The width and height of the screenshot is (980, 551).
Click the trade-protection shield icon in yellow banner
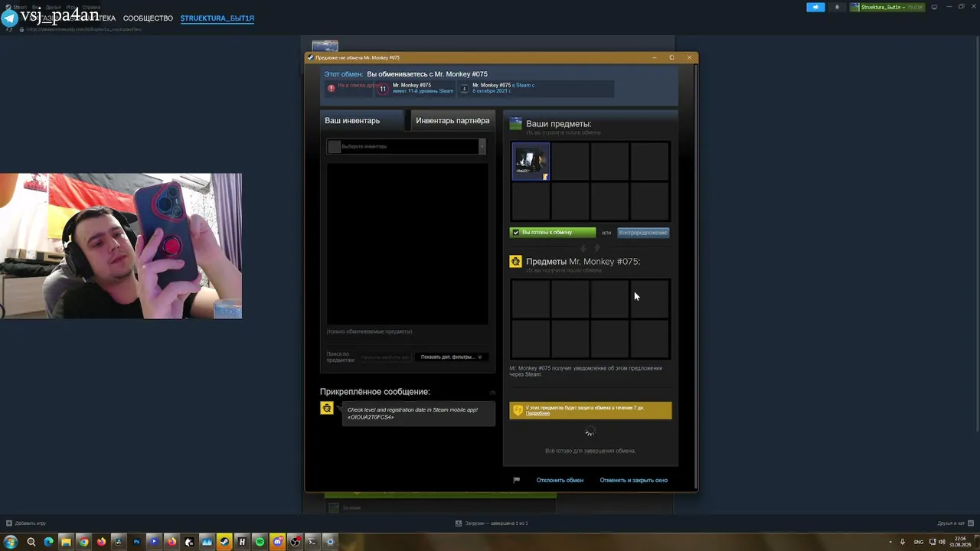pos(518,410)
